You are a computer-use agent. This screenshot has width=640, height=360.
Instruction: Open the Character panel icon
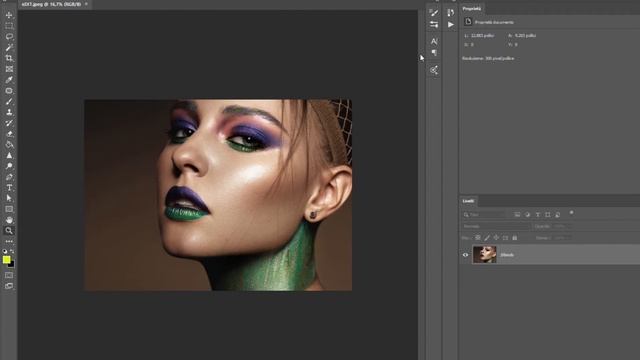coord(434,41)
